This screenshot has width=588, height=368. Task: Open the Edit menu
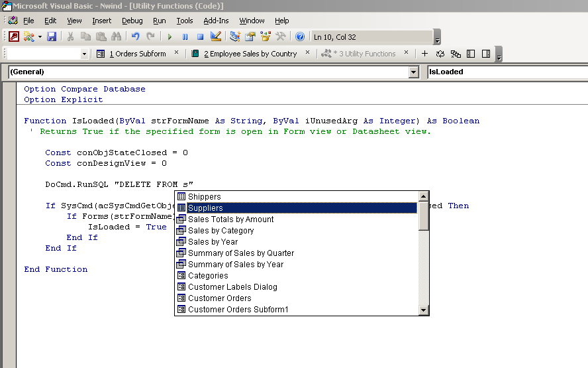point(50,21)
